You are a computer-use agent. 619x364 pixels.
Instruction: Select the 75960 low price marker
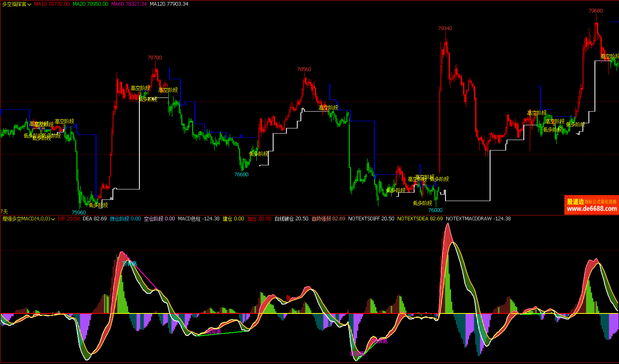coord(79,212)
